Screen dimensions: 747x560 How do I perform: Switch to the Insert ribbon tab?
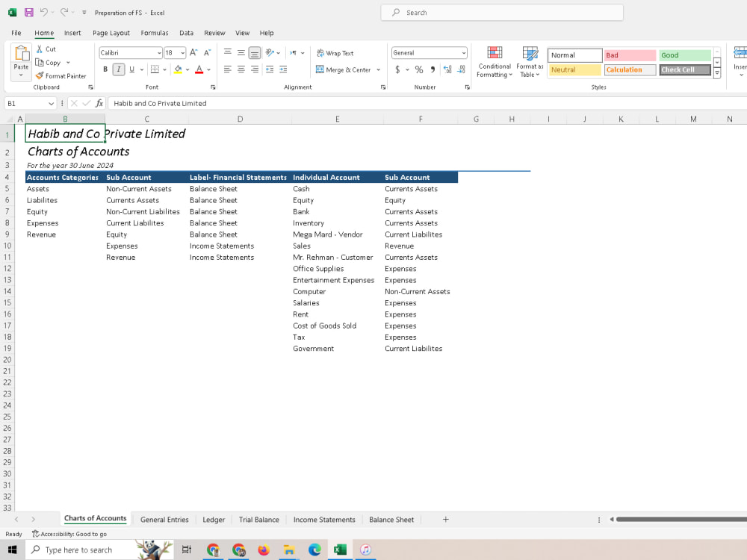point(72,33)
